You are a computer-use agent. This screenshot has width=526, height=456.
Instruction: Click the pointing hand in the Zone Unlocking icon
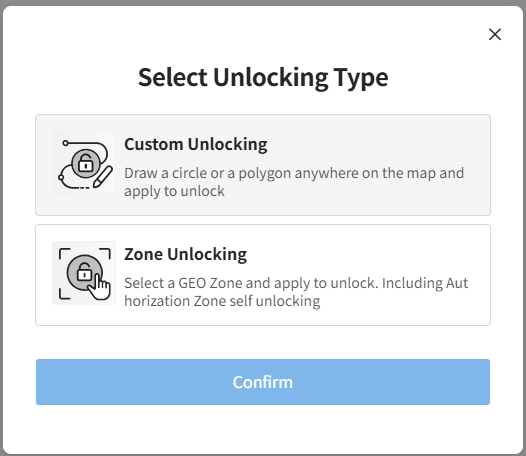99,287
